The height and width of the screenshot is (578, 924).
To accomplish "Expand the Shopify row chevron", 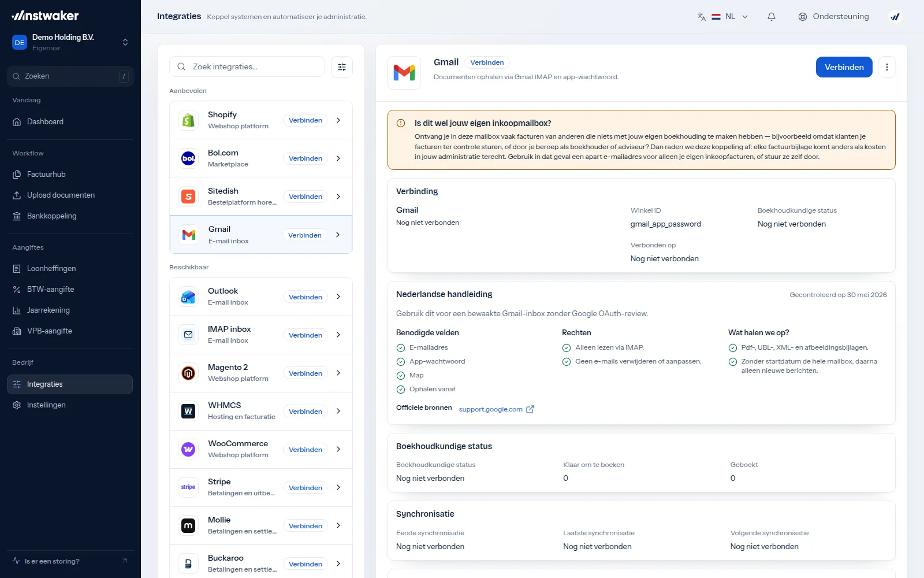I will 338,120.
